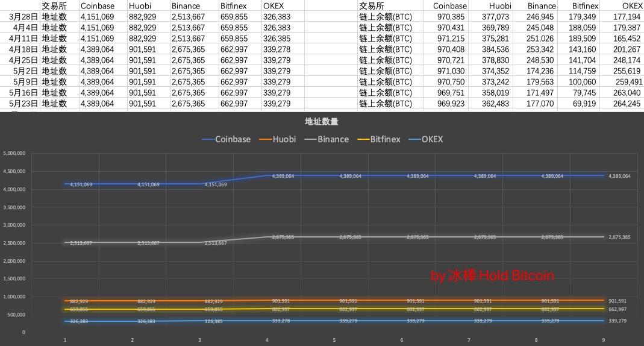Click the 4,389,064 data label at point 9
Image resolution: width=644 pixels, height=346 pixels.
(619, 176)
